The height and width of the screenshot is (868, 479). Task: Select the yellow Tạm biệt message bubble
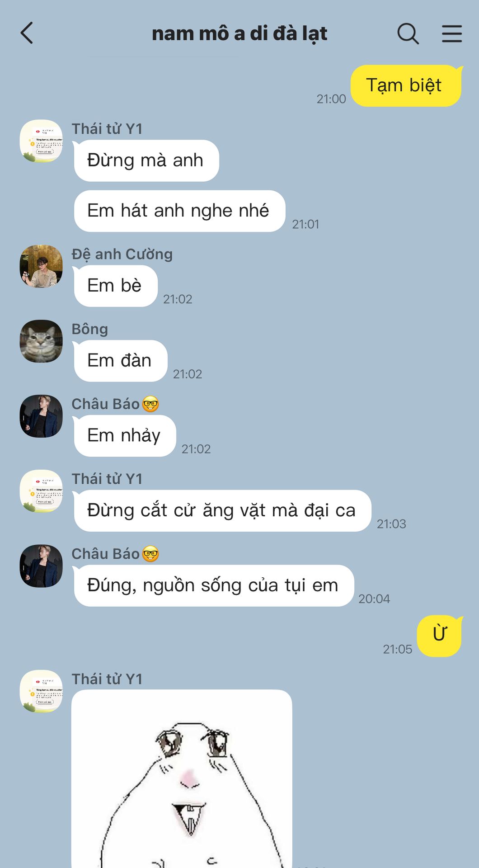pyautogui.click(x=406, y=85)
